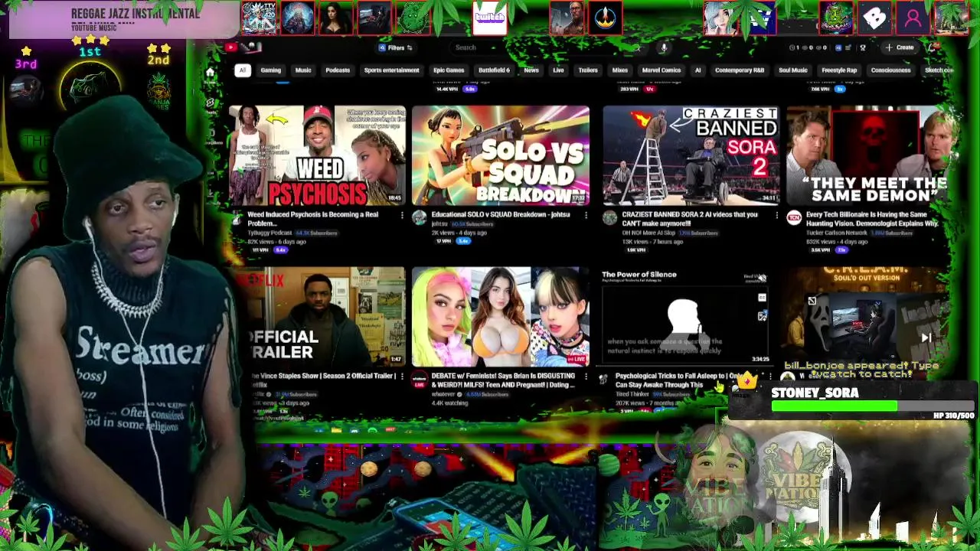Image resolution: width=980 pixels, height=551 pixels.
Task: Select the Music chip
Action: click(303, 70)
